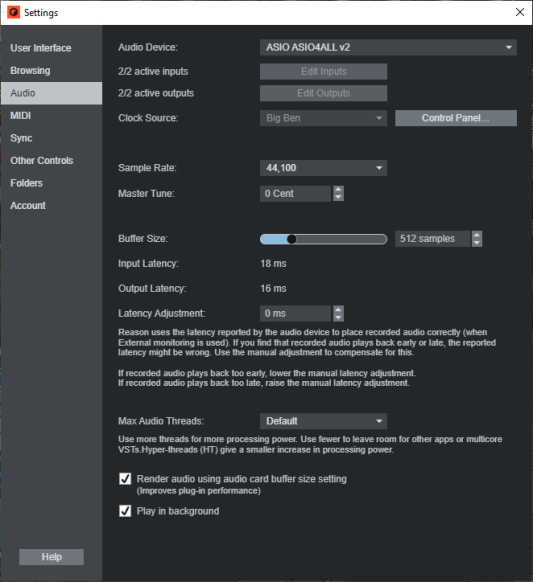Image resolution: width=533 pixels, height=582 pixels.
Task: Click the Latency Adjustment value field
Action: [295, 314]
